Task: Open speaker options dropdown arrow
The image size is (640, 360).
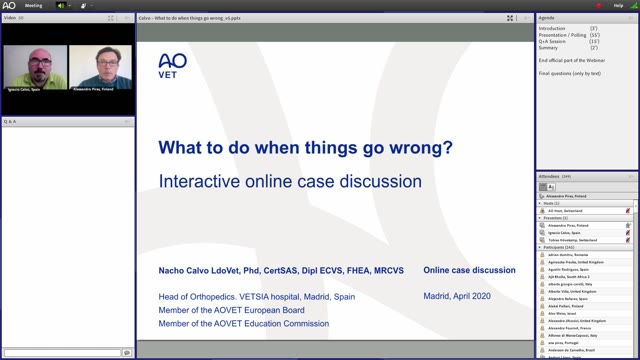Action: click(x=69, y=6)
